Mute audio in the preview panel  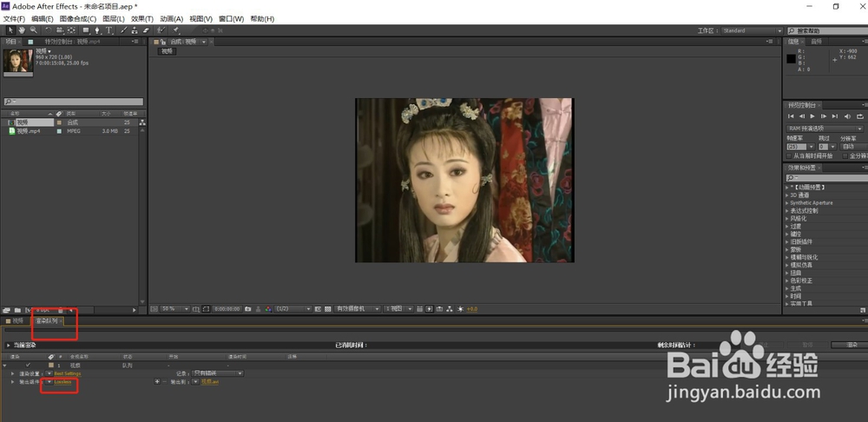pos(847,116)
